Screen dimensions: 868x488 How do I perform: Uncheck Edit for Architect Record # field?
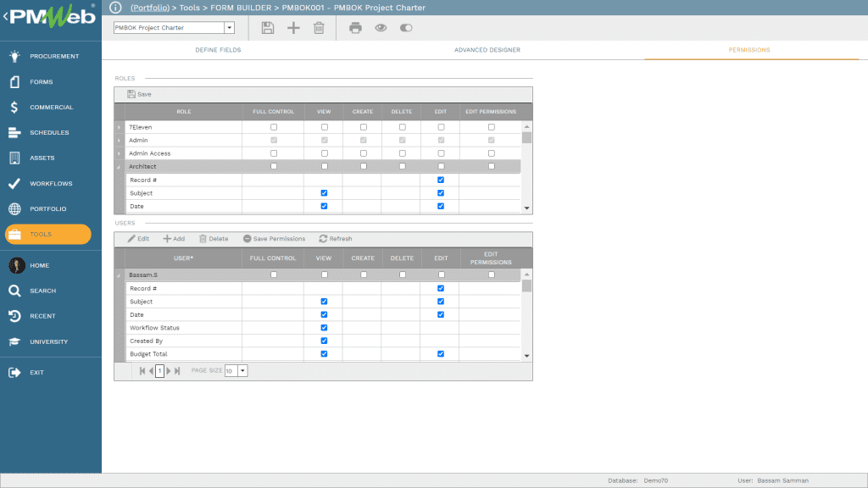pos(441,180)
